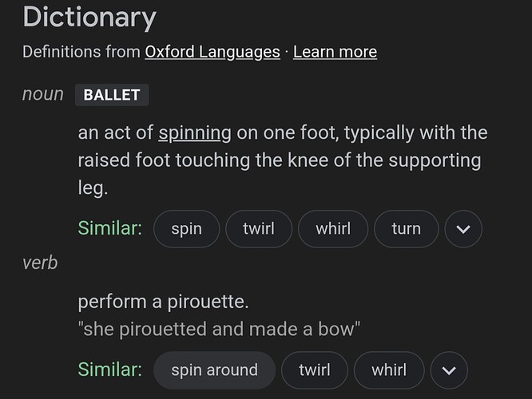
Task: Click the noun part-of-speech label
Action: point(43,94)
